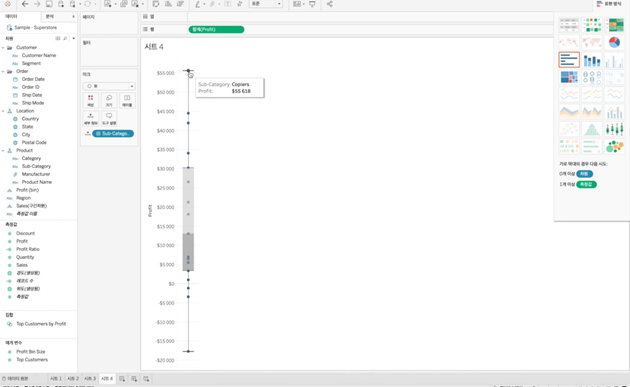
Task: Click the Sub-Category pill in Marks card
Action: (113, 133)
